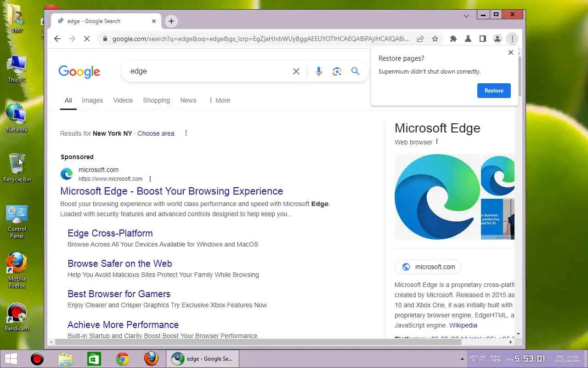Switch to the News tab
588x368 pixels.
click(x=188, y=100)
